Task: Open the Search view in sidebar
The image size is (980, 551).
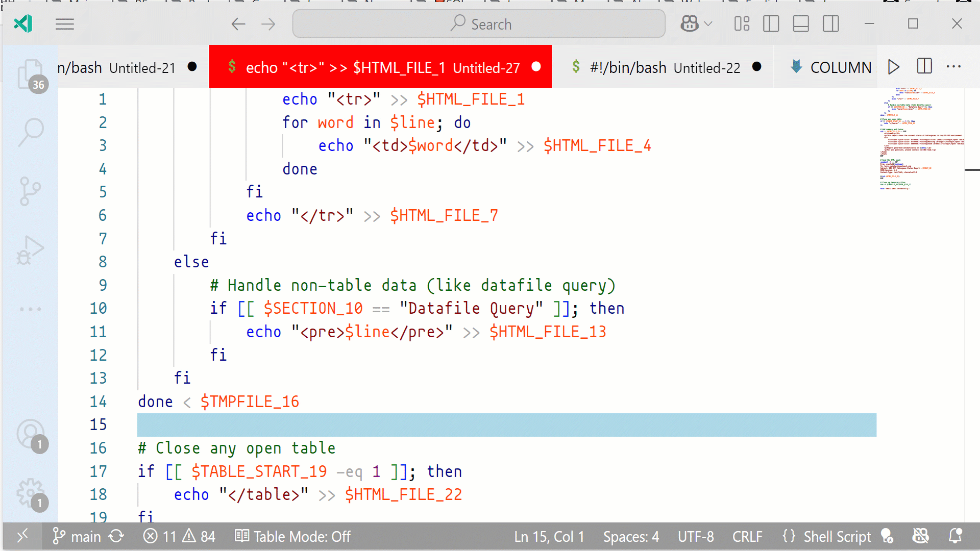Action: (31, 132)
